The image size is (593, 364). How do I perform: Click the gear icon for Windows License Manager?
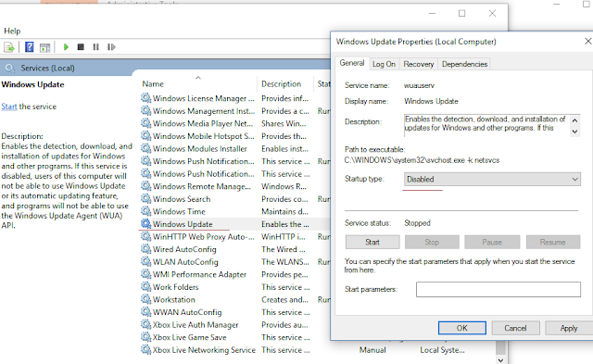coord(146,98)
